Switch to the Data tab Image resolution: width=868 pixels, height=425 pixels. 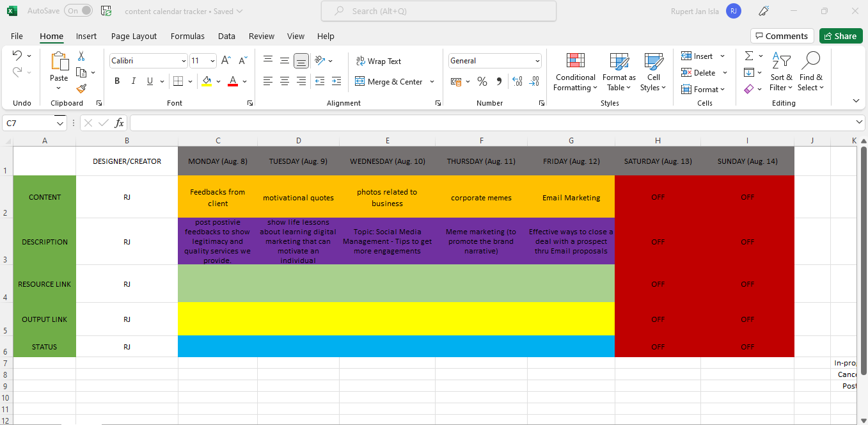pyautogui.click(x=226, y=36)
